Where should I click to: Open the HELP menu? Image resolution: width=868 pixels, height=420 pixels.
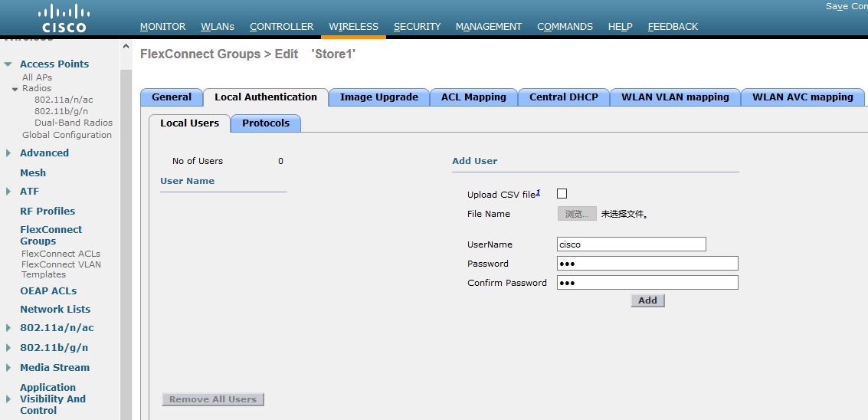pyautogui.click(x=621, y=27)
